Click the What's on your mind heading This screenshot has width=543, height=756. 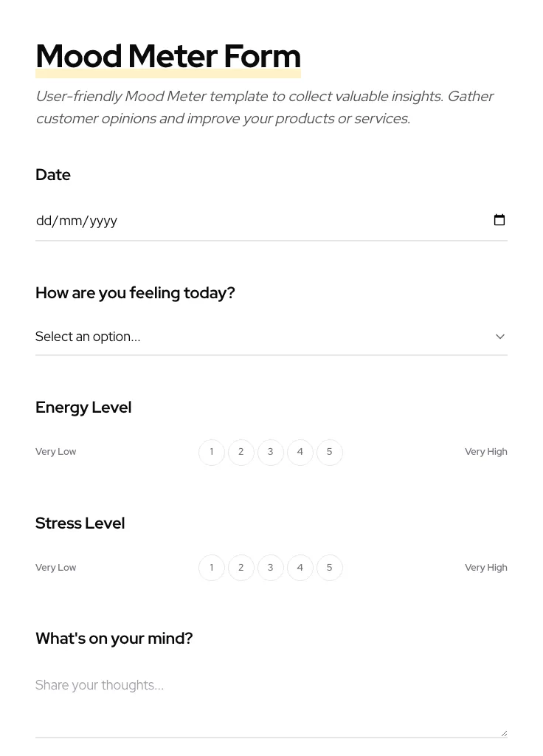114,638
